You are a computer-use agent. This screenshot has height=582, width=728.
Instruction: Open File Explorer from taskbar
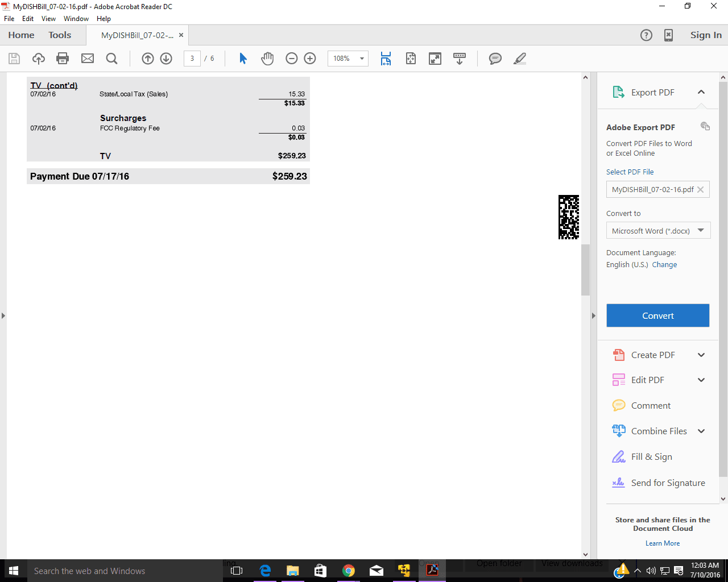click(x=293, y=571)
